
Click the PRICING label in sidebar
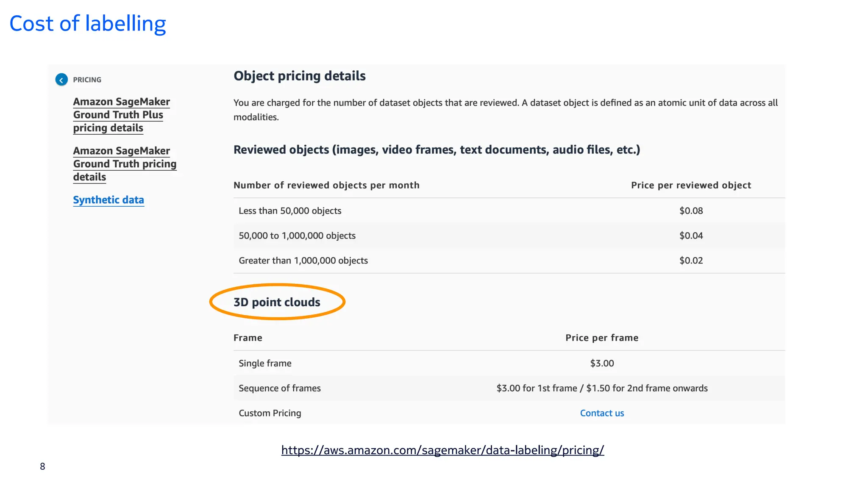(87, 80)
